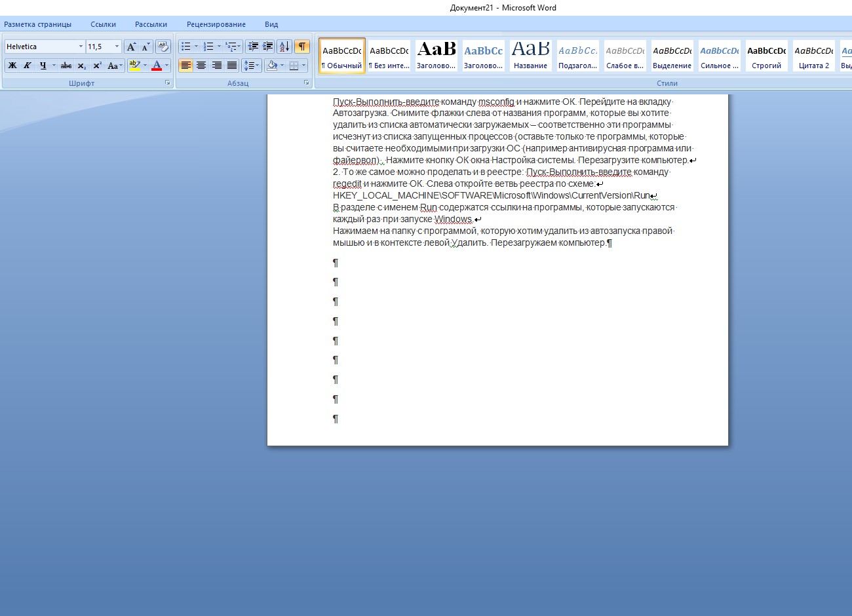Apply red font color
The height and width of the screenshot is (616, 852).
[156, 66]
